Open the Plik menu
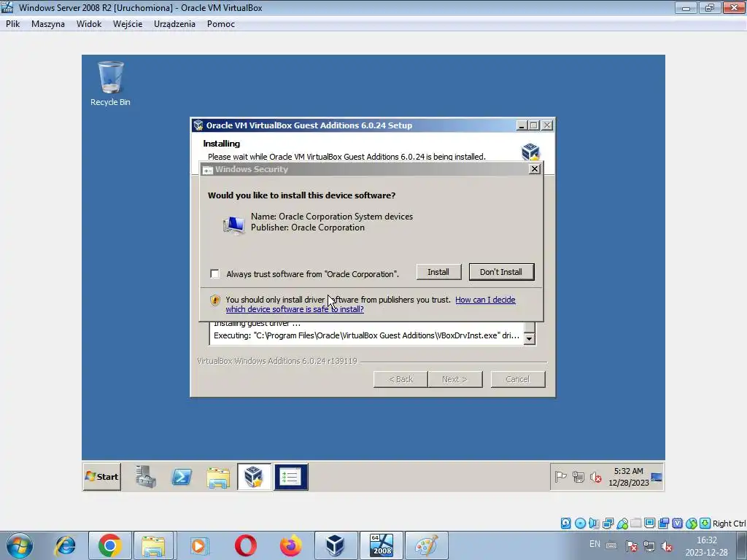Image resolution: width=747 pixels, height=560 pixels. [13, 24]
